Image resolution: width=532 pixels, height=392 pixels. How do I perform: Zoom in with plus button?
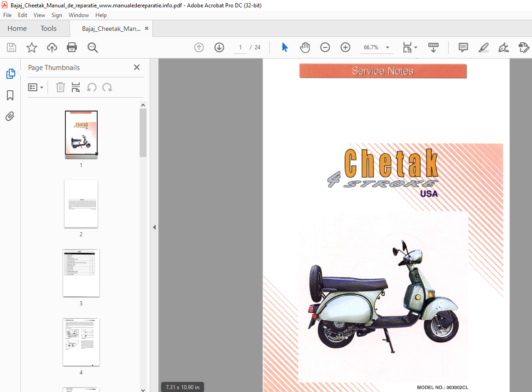tap(345, 47)
